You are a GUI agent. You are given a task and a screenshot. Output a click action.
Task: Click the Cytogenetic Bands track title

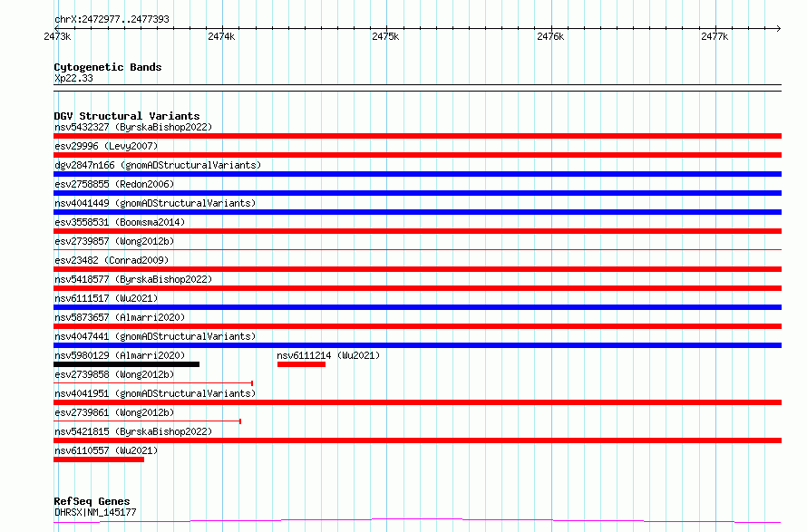point(108,67)
